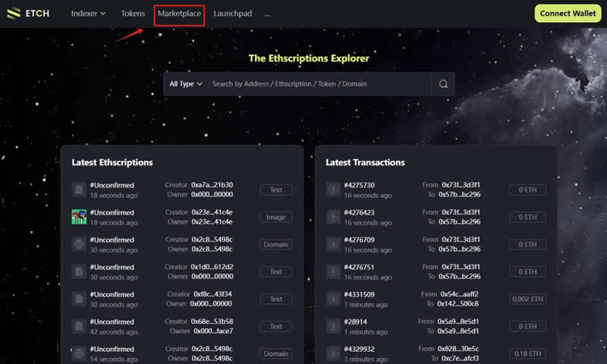
Task: Click the search magnifier icon
Action: [x=443, y=84]
